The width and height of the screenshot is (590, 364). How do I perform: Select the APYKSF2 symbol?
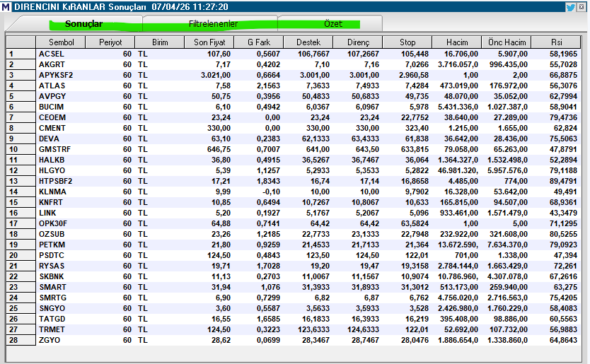coord(56,75)
